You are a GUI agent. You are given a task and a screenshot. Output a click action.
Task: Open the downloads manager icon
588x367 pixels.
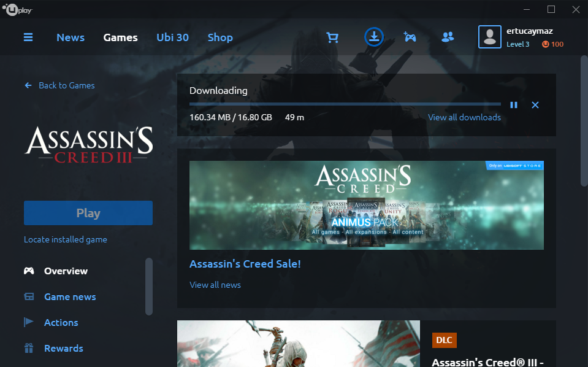click(x=374, y=37)
